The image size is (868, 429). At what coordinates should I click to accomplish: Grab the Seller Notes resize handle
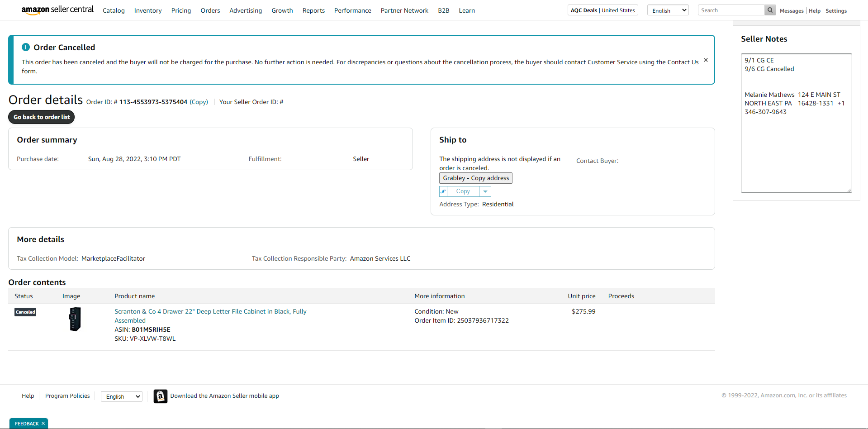pos(849,190)
